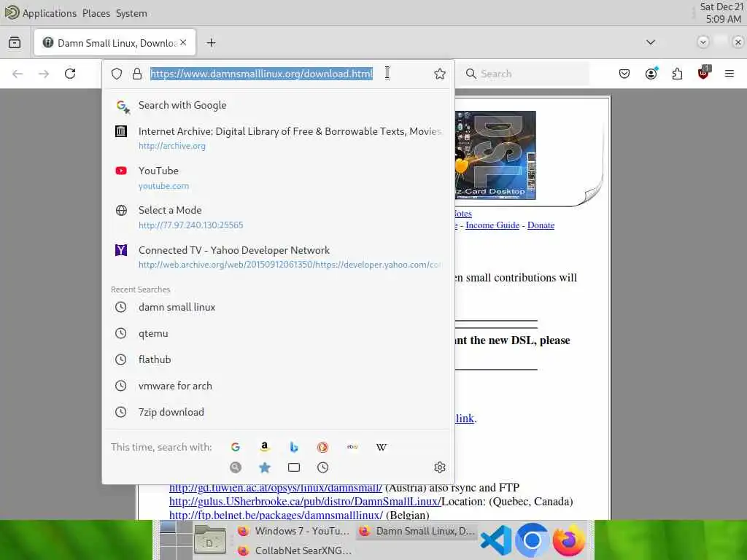
Task: Click the gray magnifier search shortcut icon
Action: pyautogui.click(x=236, y=467)
